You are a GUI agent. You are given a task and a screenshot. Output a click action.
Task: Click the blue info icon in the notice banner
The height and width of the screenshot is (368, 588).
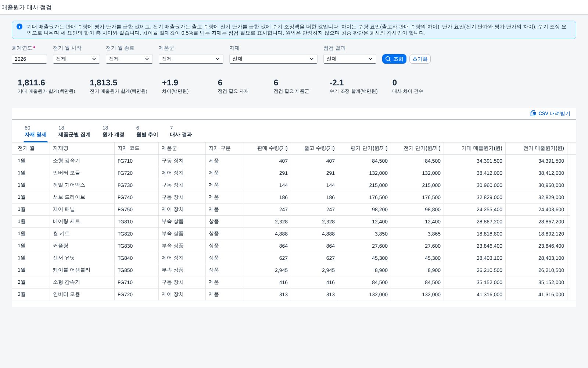click(19, 26)
